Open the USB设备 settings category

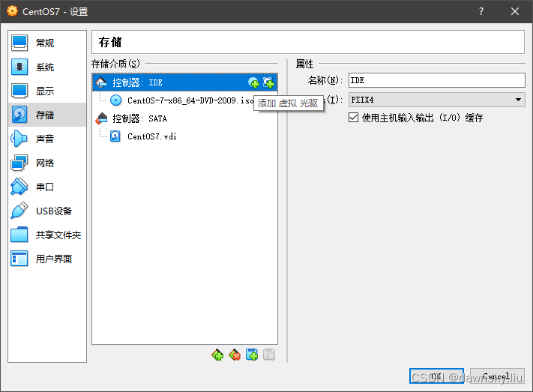47,211
